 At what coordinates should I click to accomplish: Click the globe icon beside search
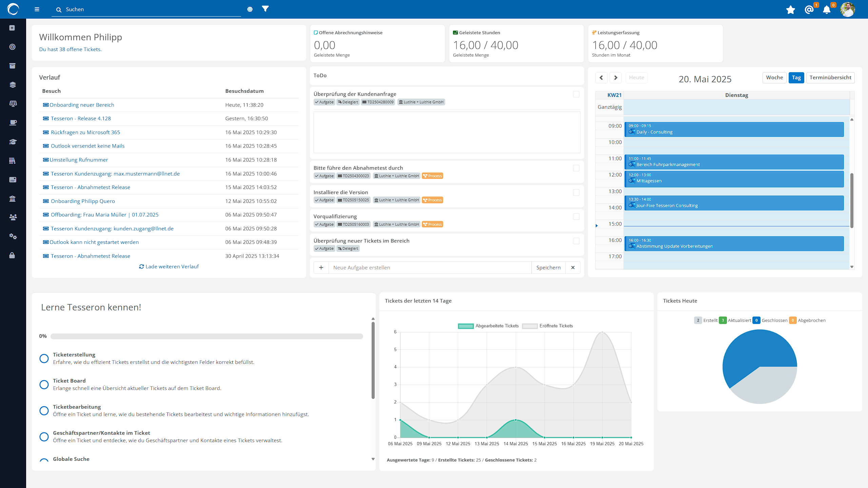pyautogui.click(x=250, y=9)
